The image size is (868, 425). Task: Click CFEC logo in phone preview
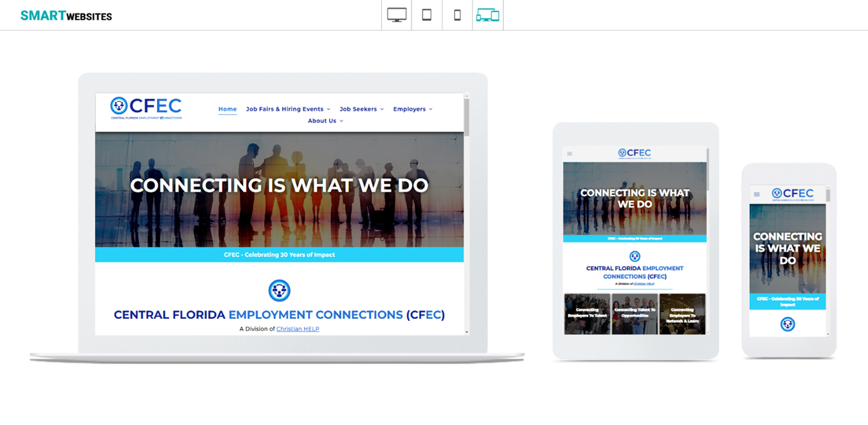792,194
